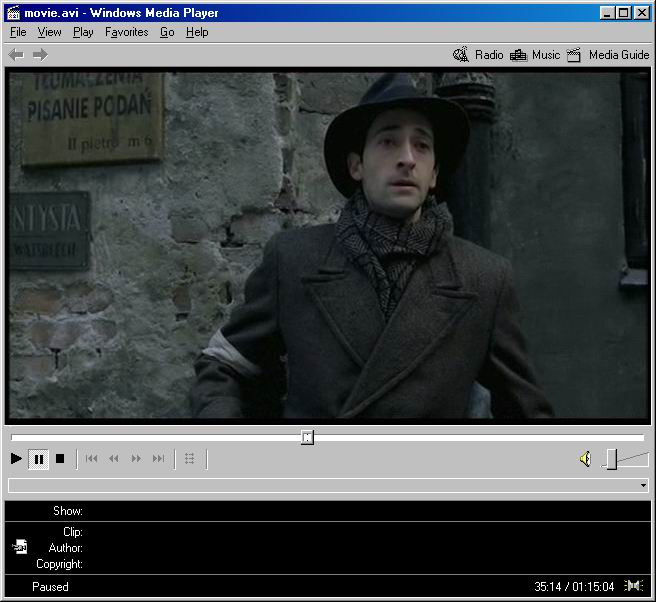The image size is (656, 602).
Task: Open the Media Guide link
Action: click(619, 55)
